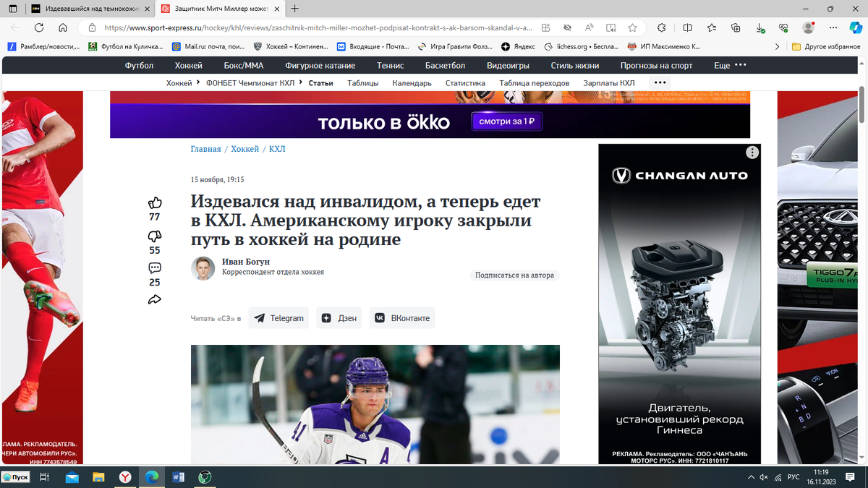
Task: Open the Статистика submenu link
Action: coord(465,83)
